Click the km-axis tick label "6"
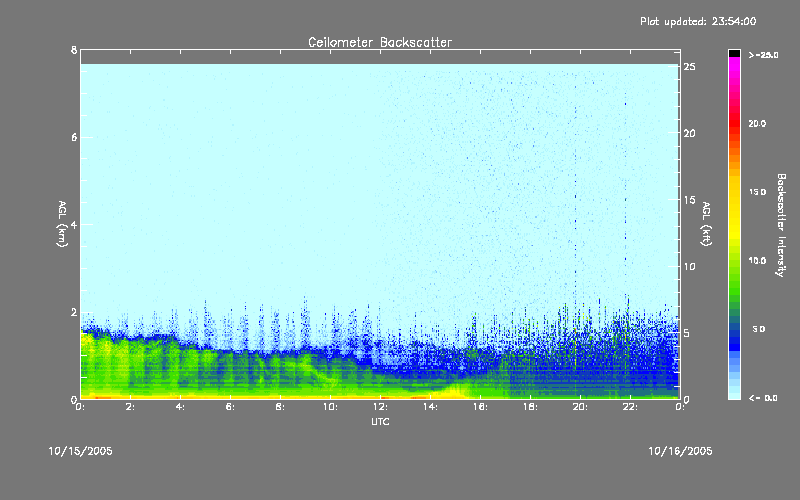The image size is (800, 500). click(74, 137)
